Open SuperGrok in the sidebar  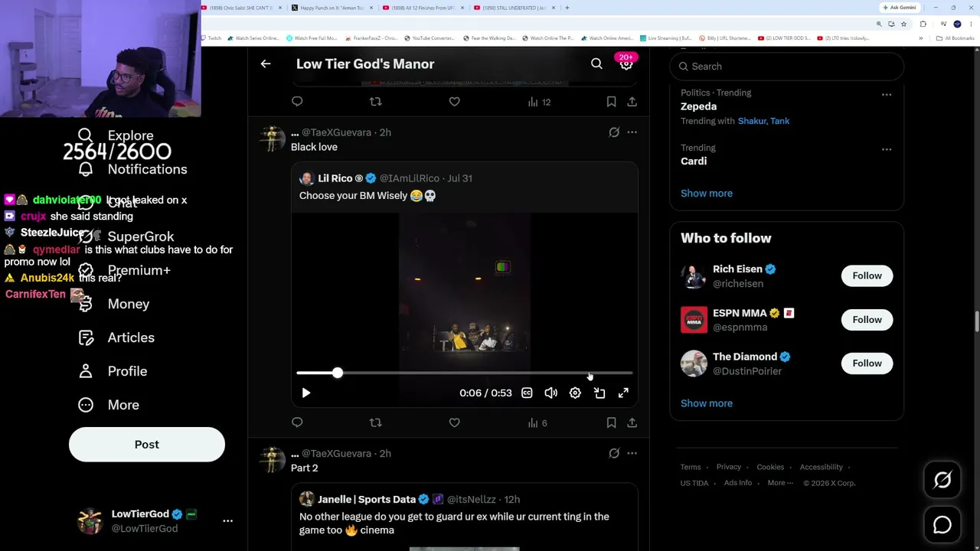tap(126, 236)
